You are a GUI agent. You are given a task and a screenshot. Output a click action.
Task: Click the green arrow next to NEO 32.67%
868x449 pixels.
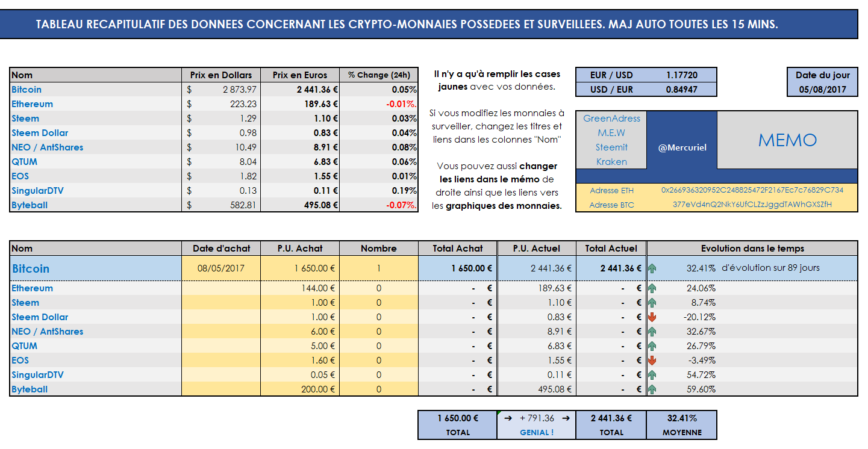click(652, 332)
